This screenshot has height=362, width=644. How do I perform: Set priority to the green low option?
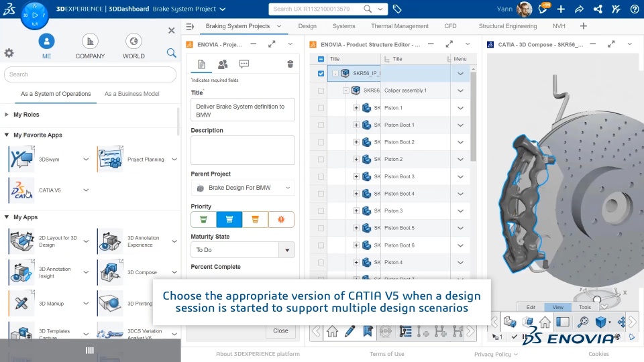point(203,220)
